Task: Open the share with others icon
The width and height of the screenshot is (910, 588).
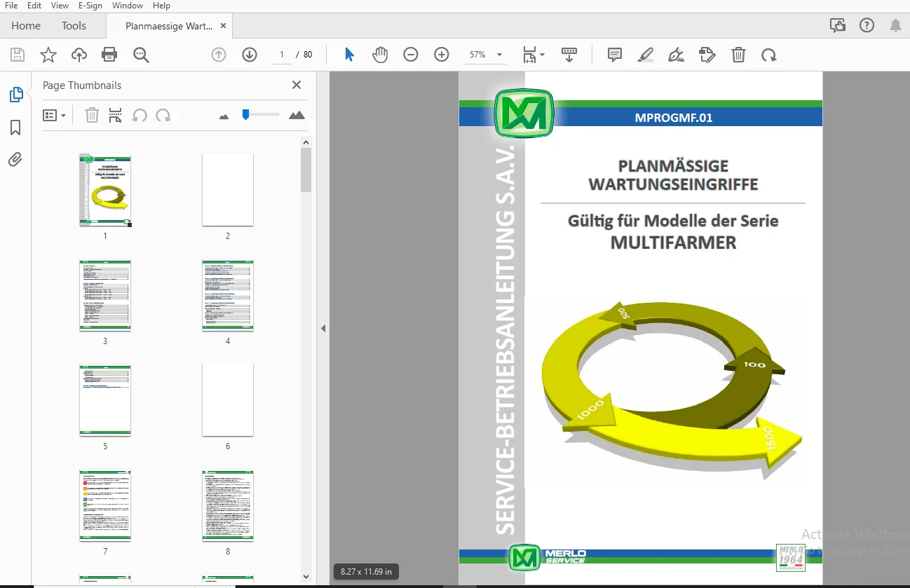Action: (x=838, y=26)
